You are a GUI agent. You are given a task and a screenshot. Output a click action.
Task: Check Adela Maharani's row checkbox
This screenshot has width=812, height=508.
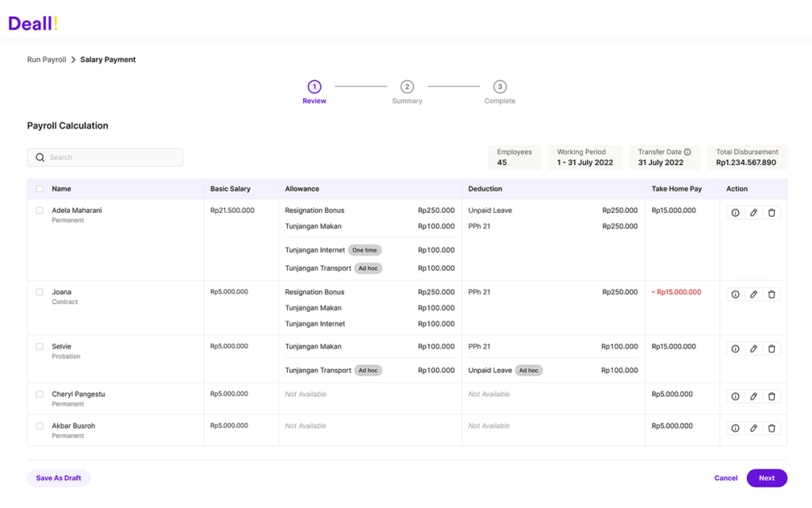39,210
